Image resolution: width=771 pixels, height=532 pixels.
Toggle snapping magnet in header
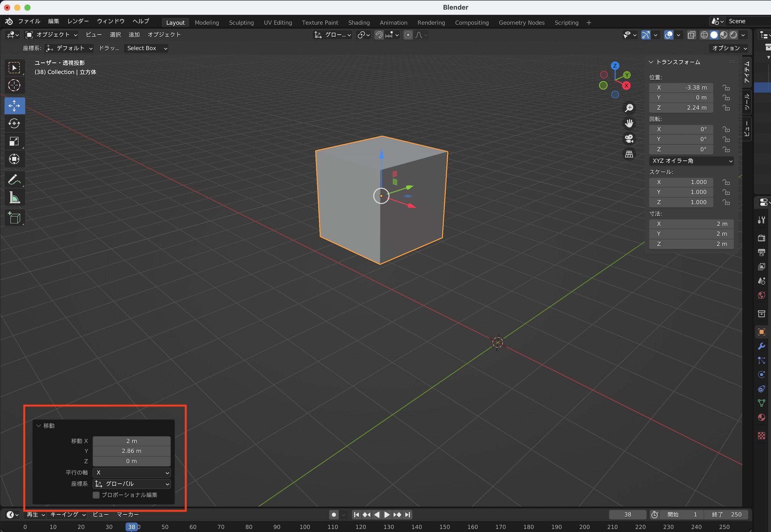pyautogui.click(x=379, y=35)
